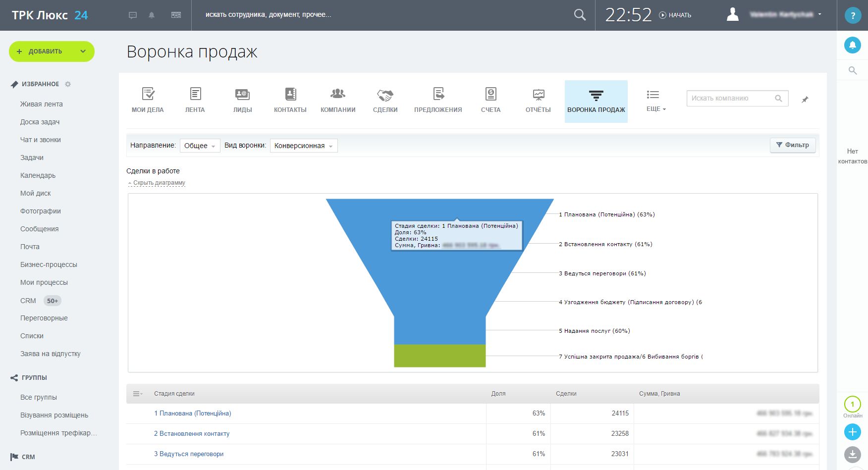Open the Фильтр button
Image resolution: width=868 pixels, height=470 pixels.
click(793, 145)
